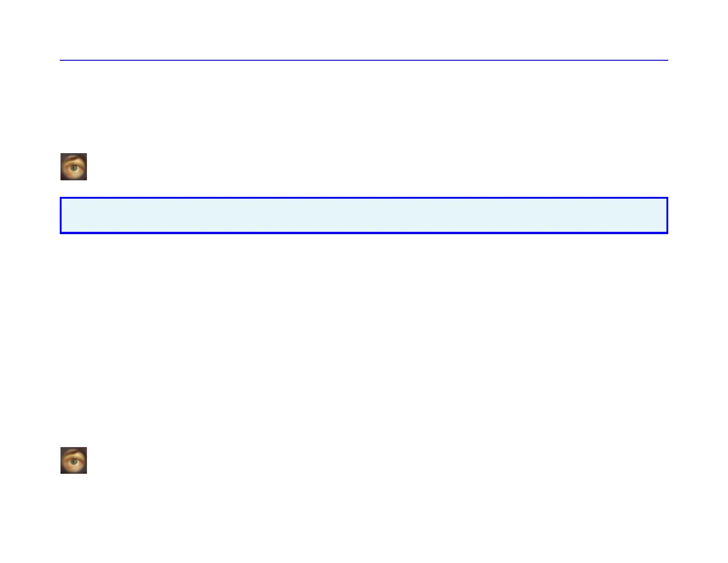728x563 pixels.
Task: Click the right border of the blue-outlined box
Action: [x=667, y=216]
